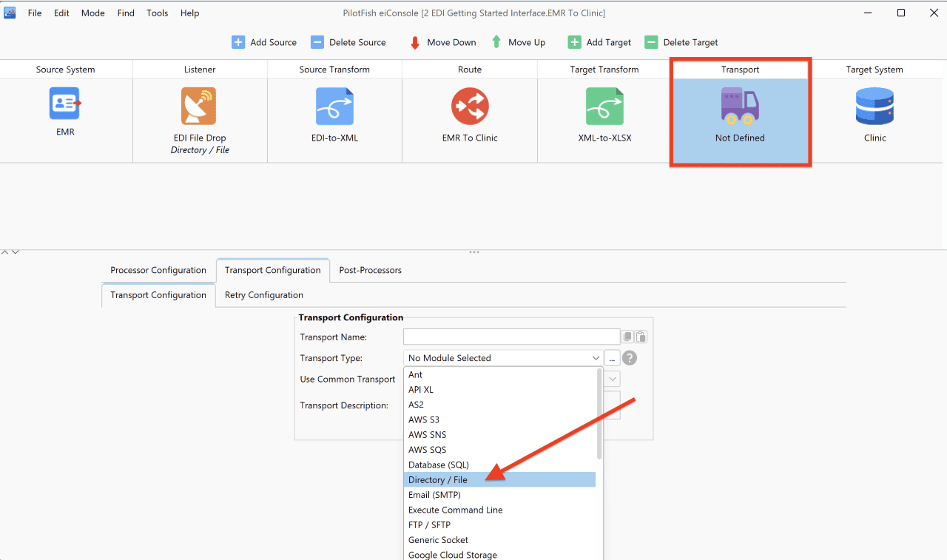947x560 pixels.
Task: Add a new target
Action: (x=599, y=42)
